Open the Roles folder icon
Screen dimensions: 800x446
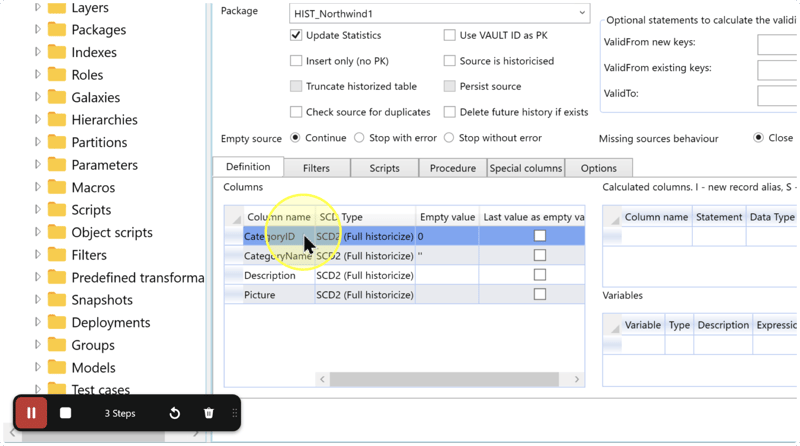click(x=57, y=75)
